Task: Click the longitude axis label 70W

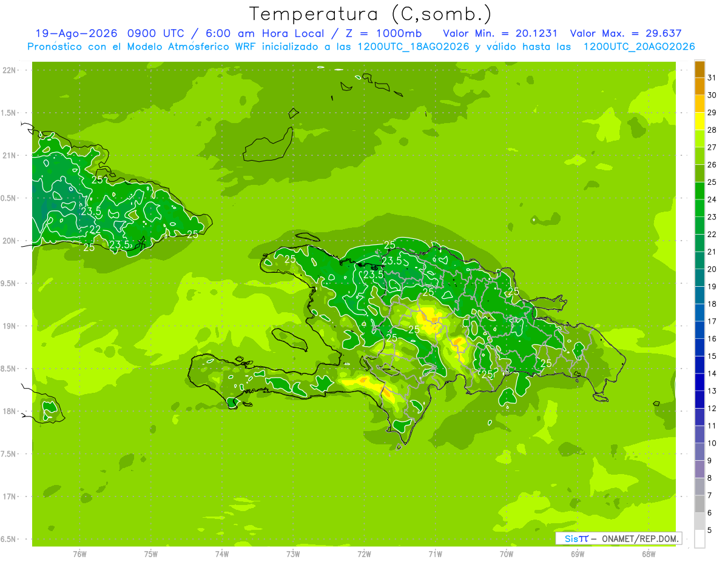Action: (x=507, y=554)
